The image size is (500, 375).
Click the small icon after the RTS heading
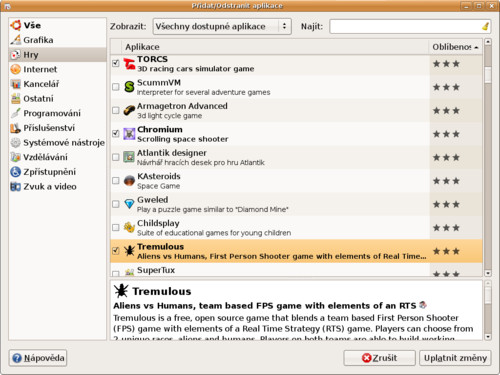pos(423,304)
